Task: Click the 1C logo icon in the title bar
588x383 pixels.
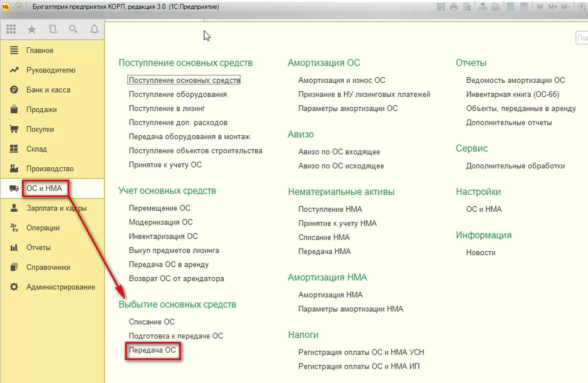Action: [6, 7]
